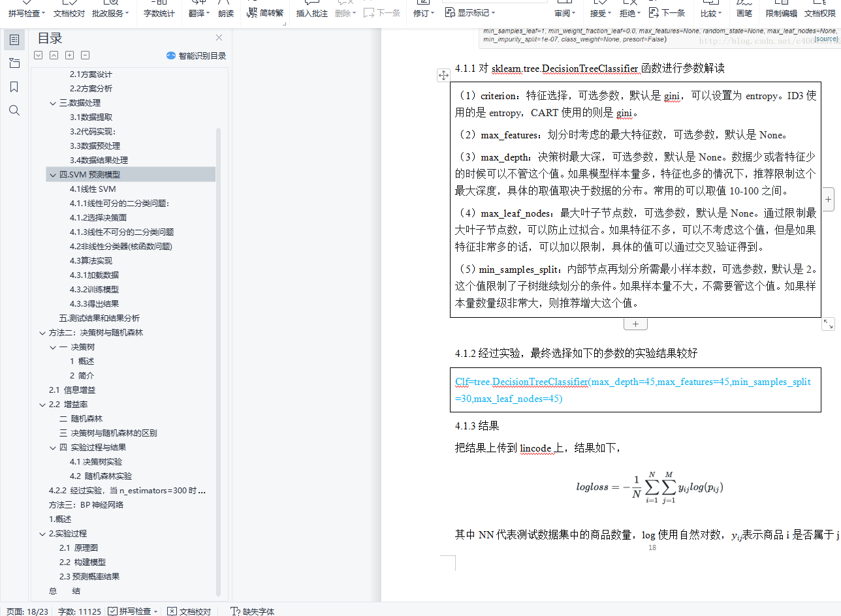Click 缺失字体 missing fonts in status bar

(253, 611)
